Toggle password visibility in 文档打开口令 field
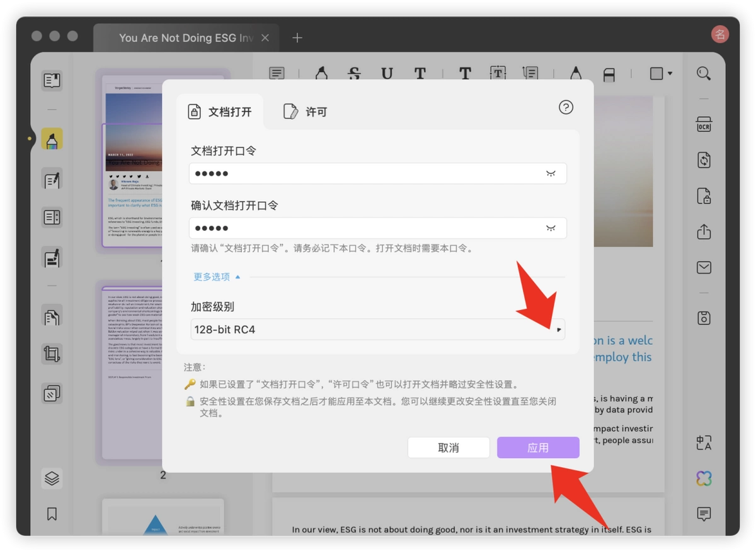 coord(551,173)
